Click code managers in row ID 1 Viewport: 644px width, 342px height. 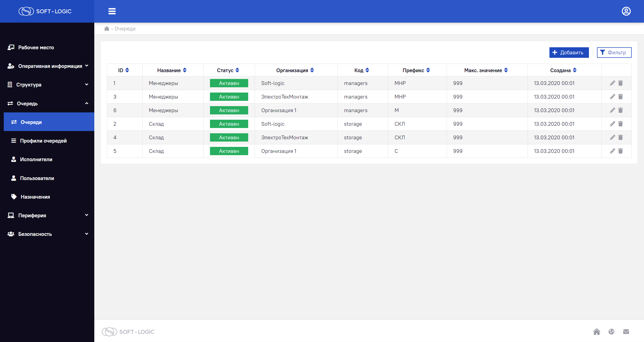click(x=356, y=83)
